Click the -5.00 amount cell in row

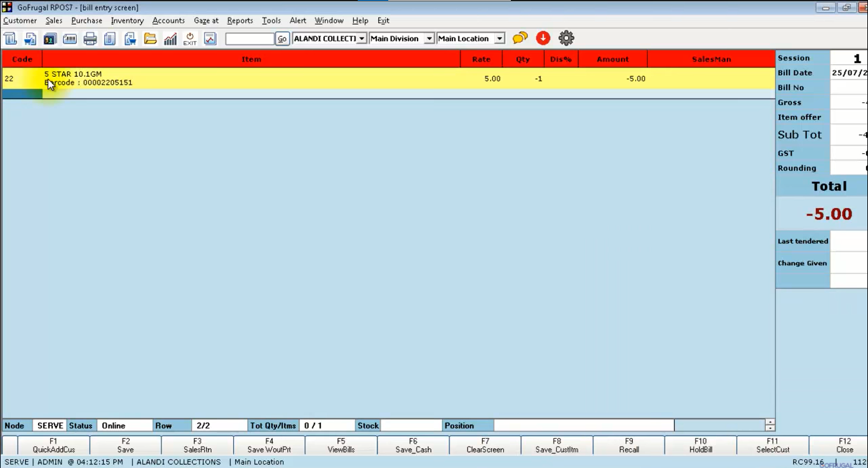click(613, 78)
